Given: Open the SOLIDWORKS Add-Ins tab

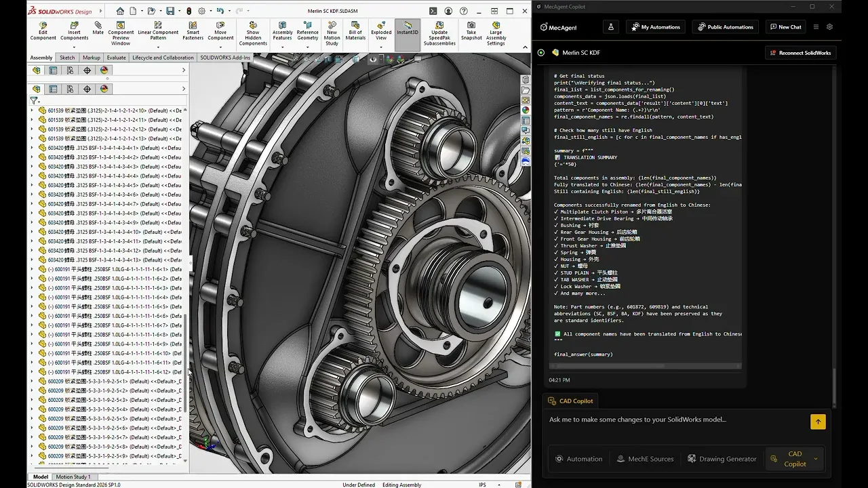Looking at the screenshot, I should [225, 58].
